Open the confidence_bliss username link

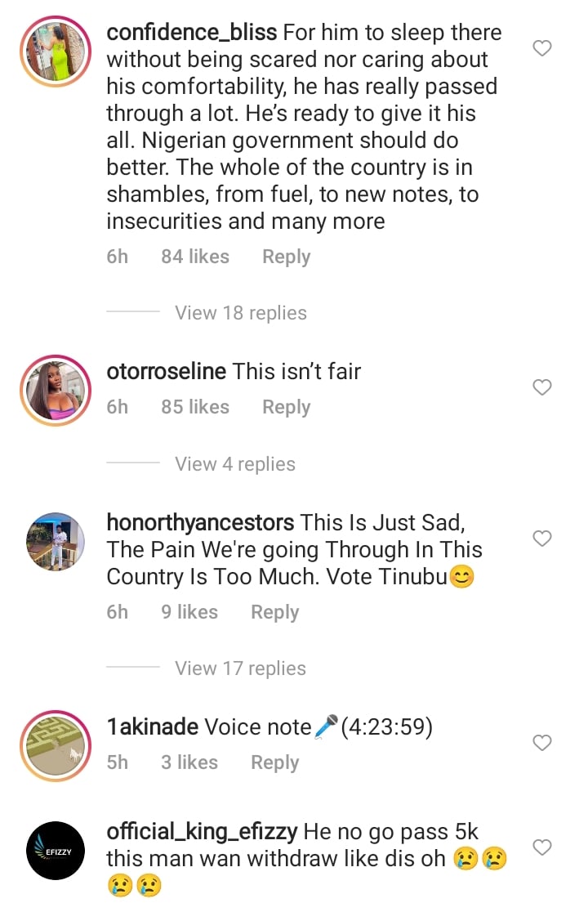pos(192,34)
